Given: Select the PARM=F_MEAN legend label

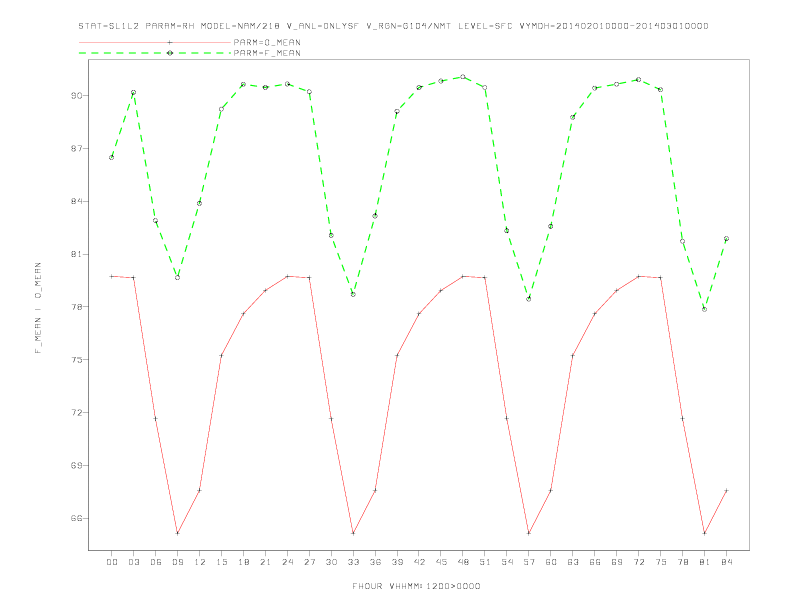Looking at the screenshot, I should click(x=267, y=53).
